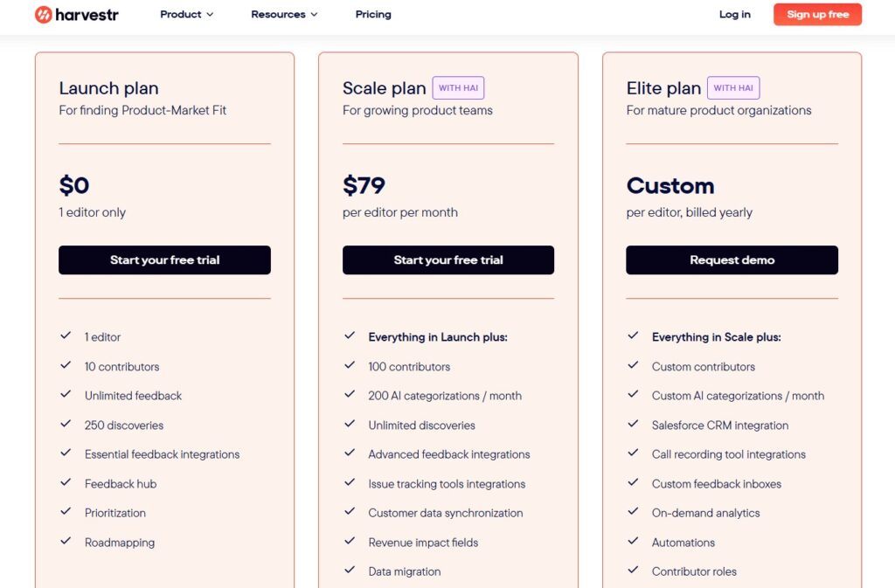The image size is (895, 588).
Task: Click the checkmark beside 100 contributors
Action: coord(350,366)
